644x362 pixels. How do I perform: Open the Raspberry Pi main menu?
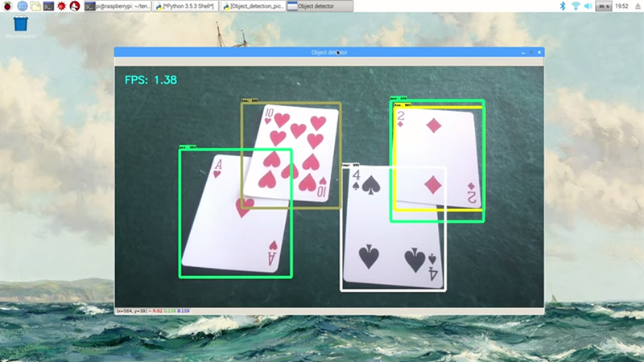click(x=7, y=6)
